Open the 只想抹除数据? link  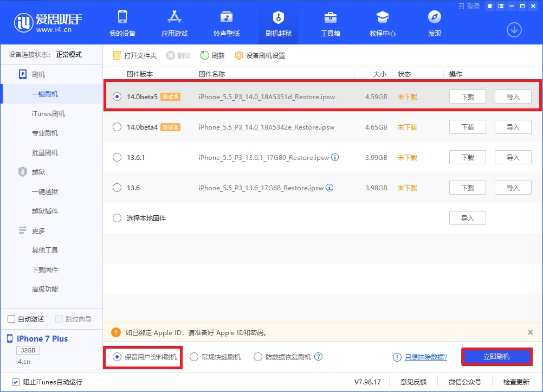click(x=426, y=357)
